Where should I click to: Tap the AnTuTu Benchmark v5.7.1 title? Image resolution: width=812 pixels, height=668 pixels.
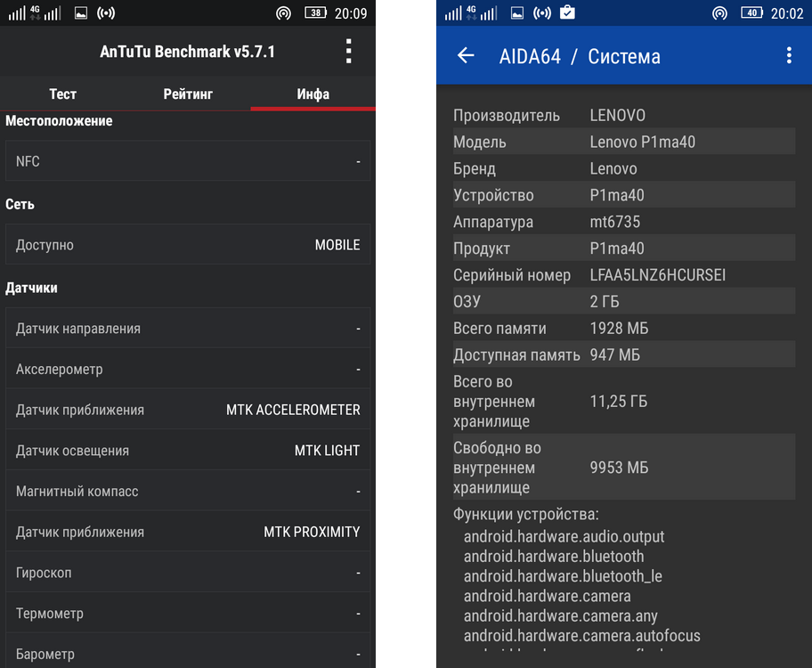pyautogui.click(x=187, y=52)
